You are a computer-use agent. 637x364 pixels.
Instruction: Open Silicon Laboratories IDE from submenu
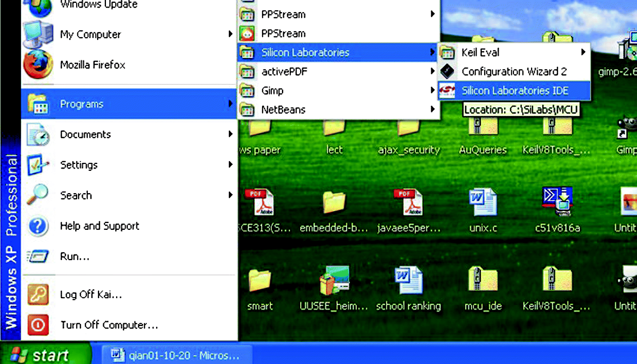pyautogui.click(x=514, y=90)
